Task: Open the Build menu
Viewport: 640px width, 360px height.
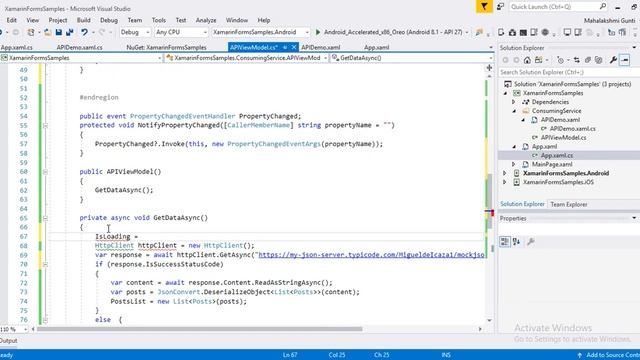Action: pos(84,20)
